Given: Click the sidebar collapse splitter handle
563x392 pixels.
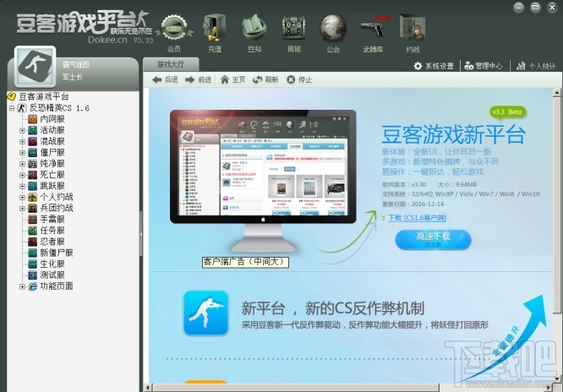Looking at the screenshot, I should 140,234.
